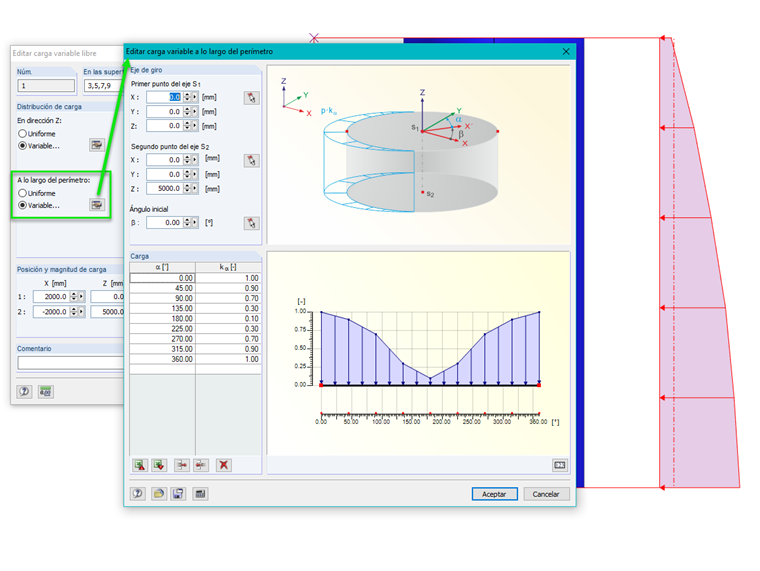Open S2 Z value arrow menu
Viewport: 760px width, 571px height.
195,189
